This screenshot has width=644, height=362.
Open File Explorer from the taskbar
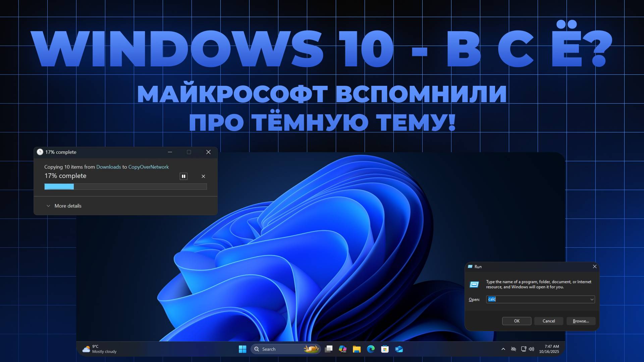point(357,349)
